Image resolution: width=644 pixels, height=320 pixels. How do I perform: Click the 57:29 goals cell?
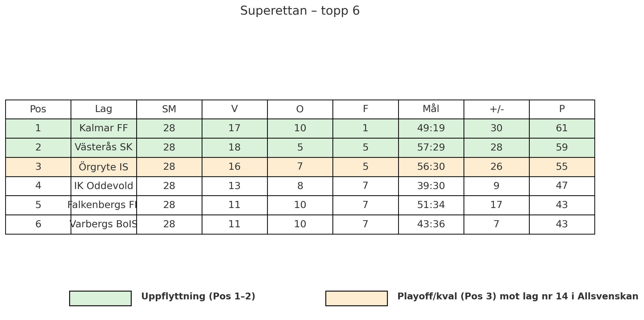pyautogui.click(x=431, y=148)
